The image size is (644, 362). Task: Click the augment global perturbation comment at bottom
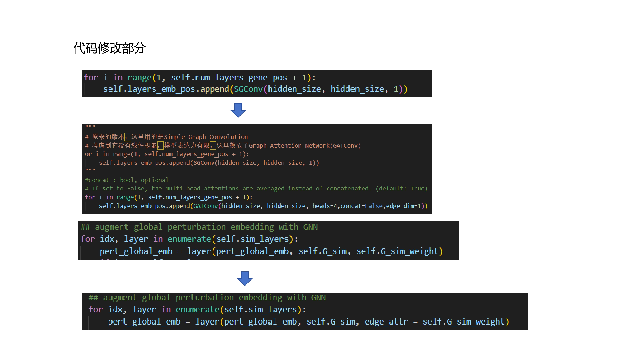[x=207, y=298]
